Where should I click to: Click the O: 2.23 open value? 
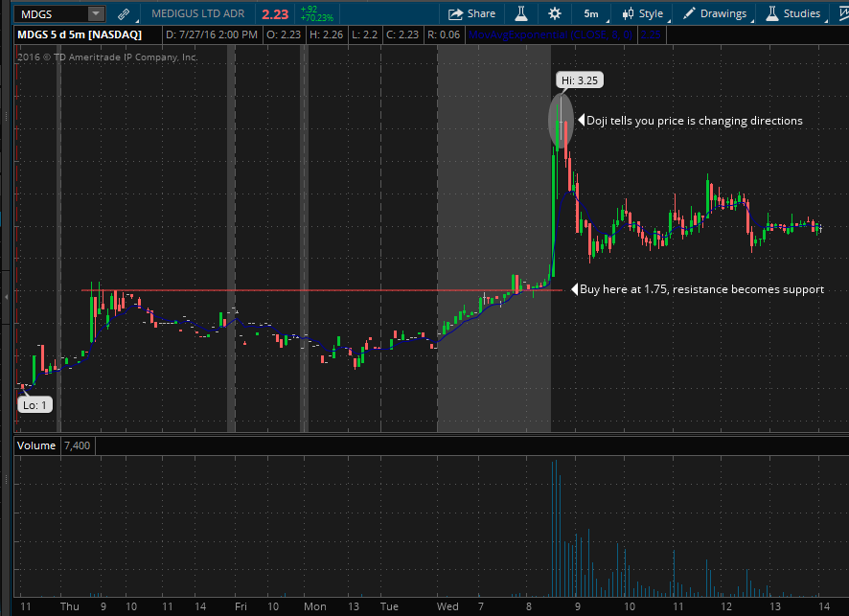click(x=284, y=34)
